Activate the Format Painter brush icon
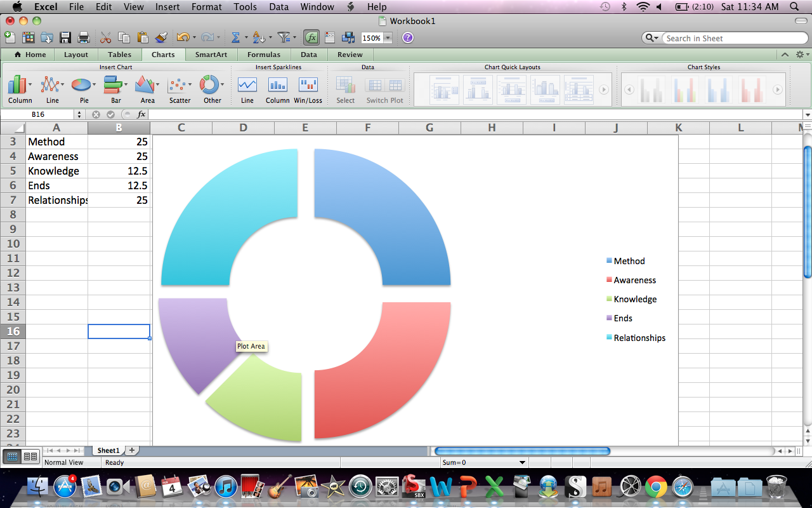This screenshot has height=508, width=812. click(x=160, y=37)
